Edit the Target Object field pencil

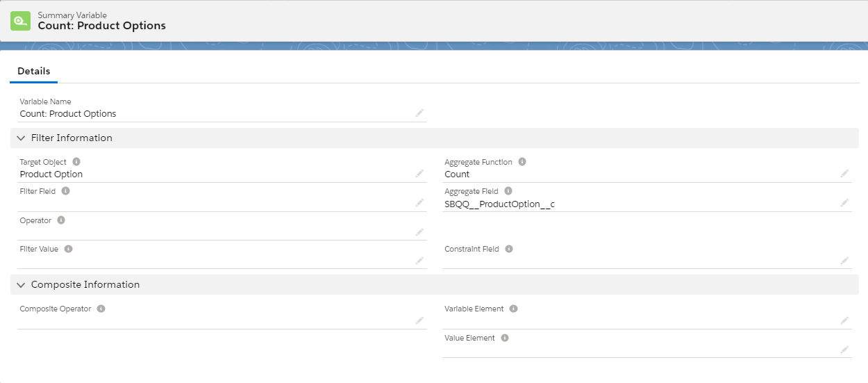point(419,173)
